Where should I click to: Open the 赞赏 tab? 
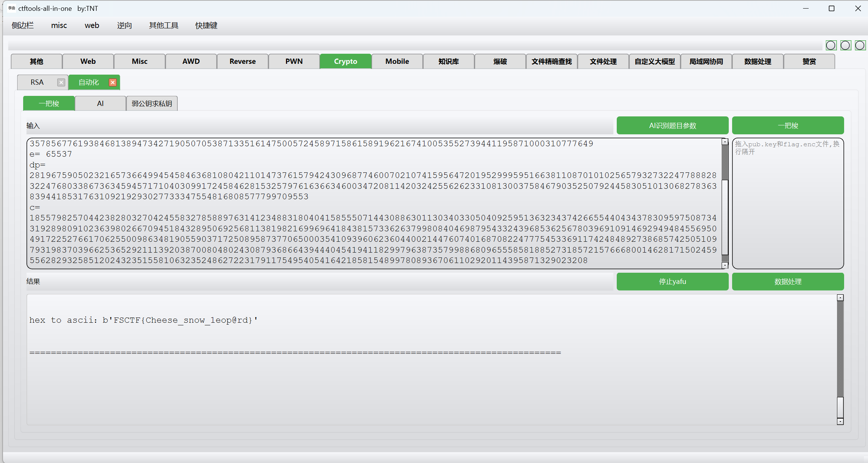[x=809, y=62]
